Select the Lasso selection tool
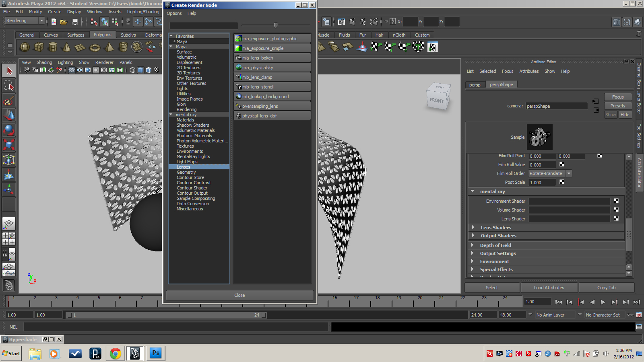The width and height of the screenshot is (644, 362). click(x=9, y=85)
